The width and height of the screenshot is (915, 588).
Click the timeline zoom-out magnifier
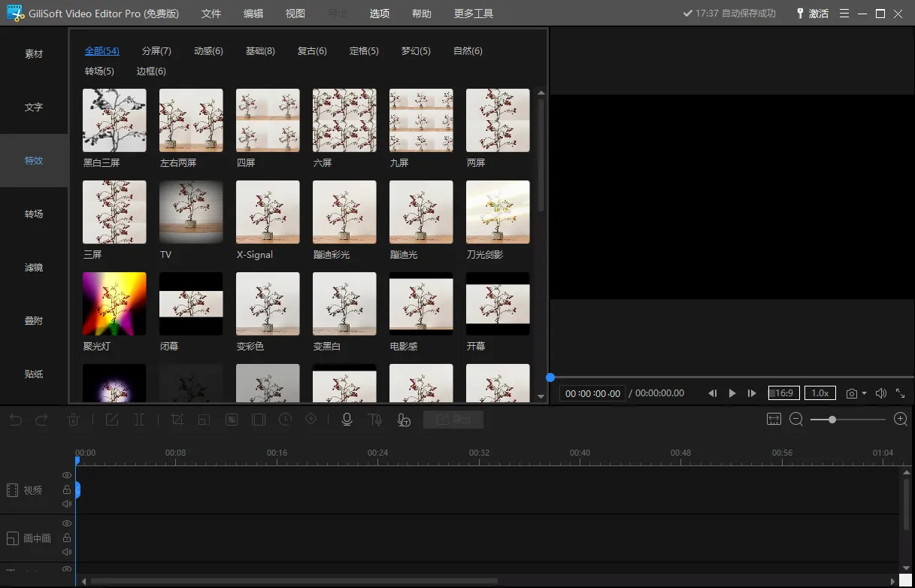click(x=796, y=419)
